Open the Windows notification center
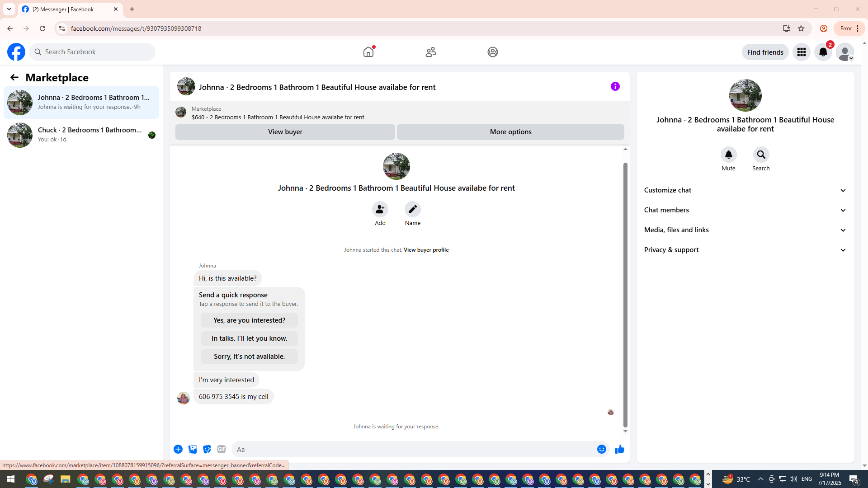Image resolution: width=868 pixels, height=488 pixels. [x=854, y=479]
